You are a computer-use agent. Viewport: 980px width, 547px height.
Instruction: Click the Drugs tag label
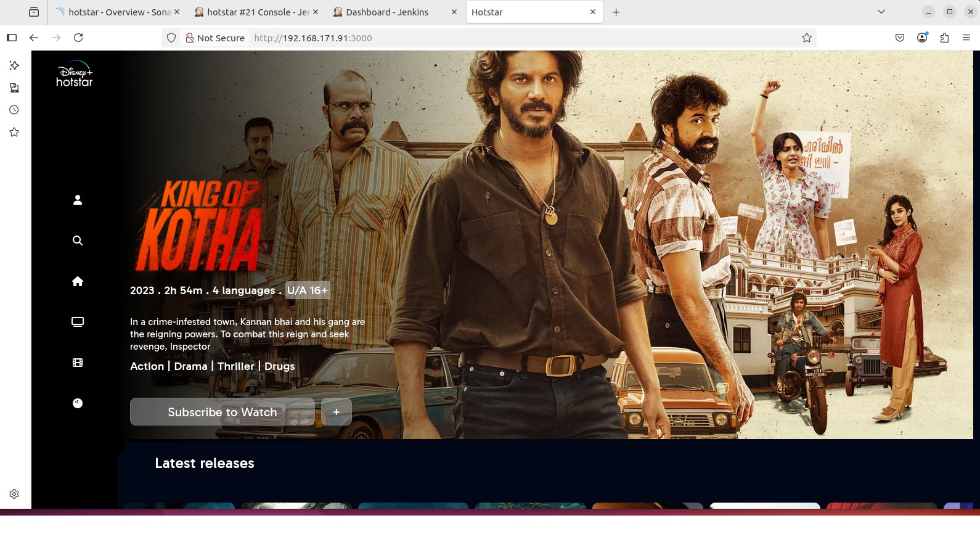pyautogui.click(x=280, y=366)
